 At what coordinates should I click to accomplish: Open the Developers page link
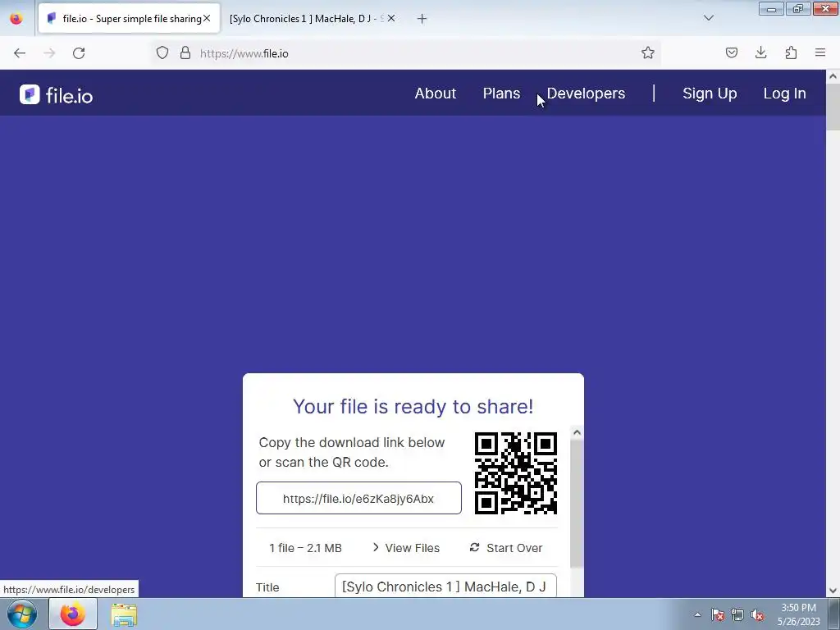pyautogui.click(x=586, y=94)
